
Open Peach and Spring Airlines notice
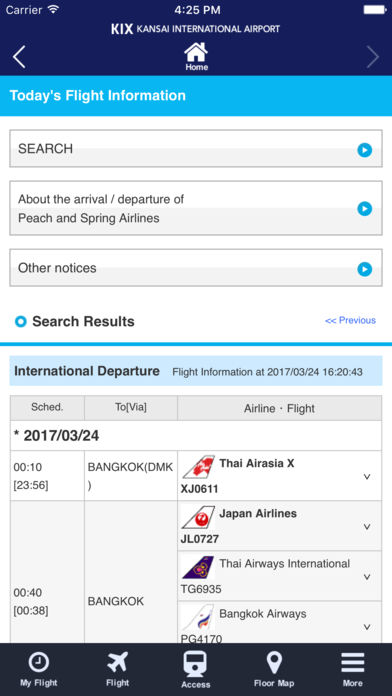click(196, 208)
